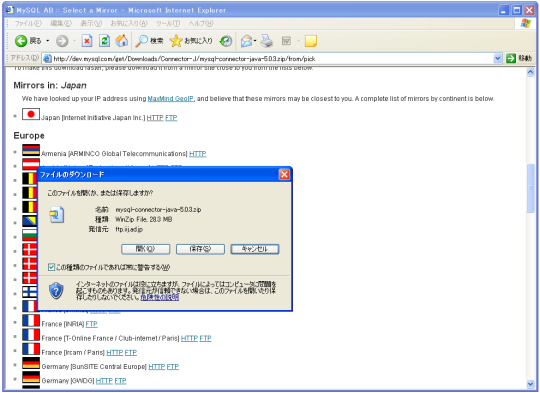Click the blue security shield icon
Viewport: 540px width, 393px height.
pyautogui.click(x=56, y=291)
